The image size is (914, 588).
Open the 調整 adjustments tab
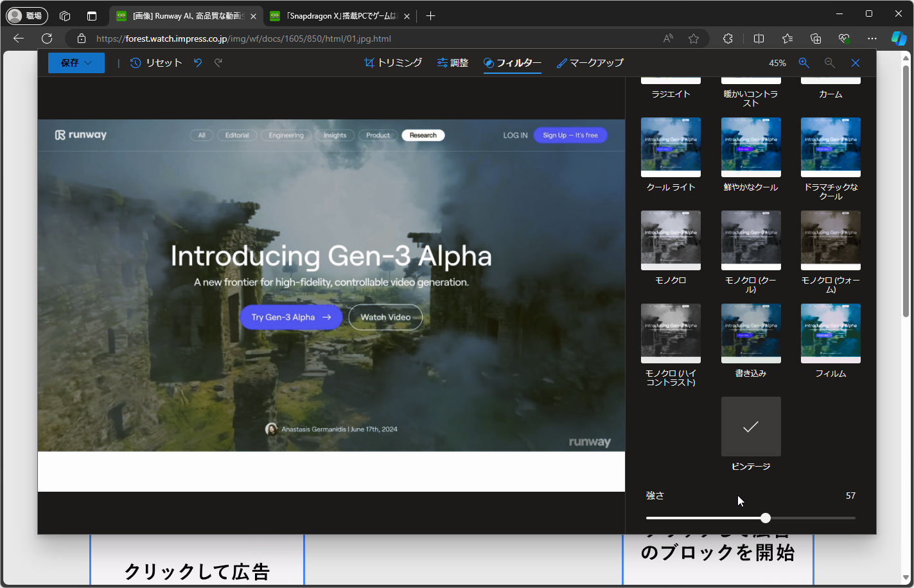click(x=453, y=63)
